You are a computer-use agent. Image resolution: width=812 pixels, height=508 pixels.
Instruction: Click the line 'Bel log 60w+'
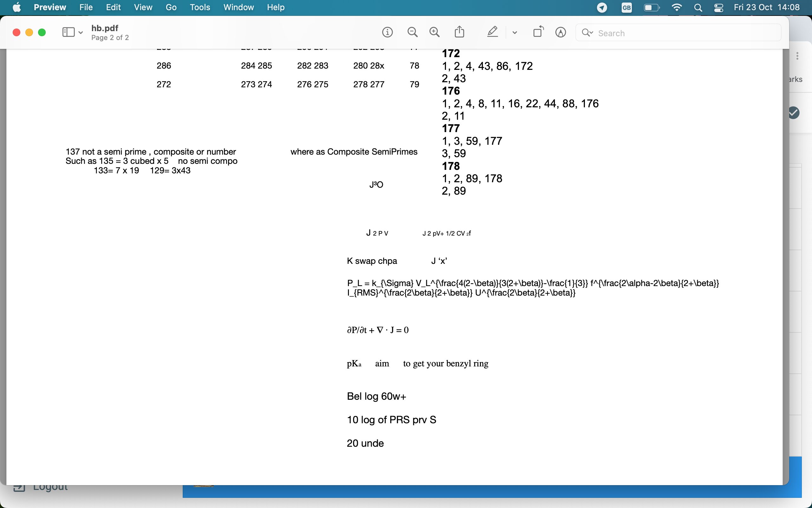[377, 397]
